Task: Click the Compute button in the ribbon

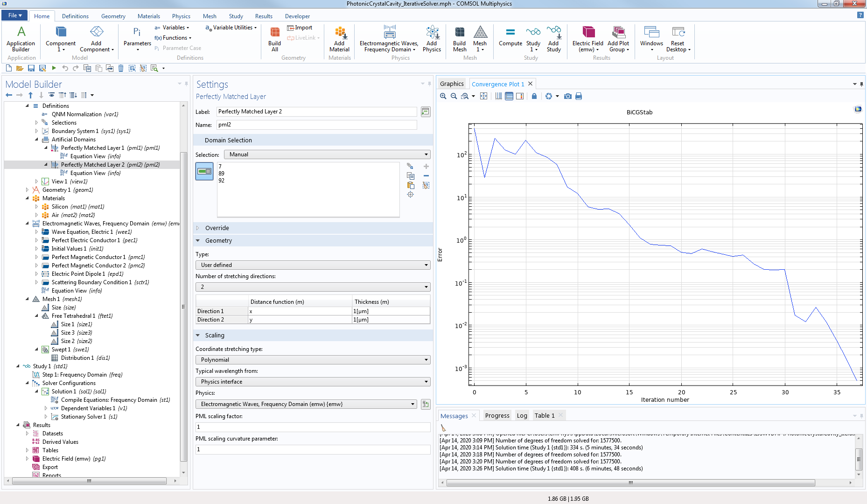Action: [x=510, y=37]
